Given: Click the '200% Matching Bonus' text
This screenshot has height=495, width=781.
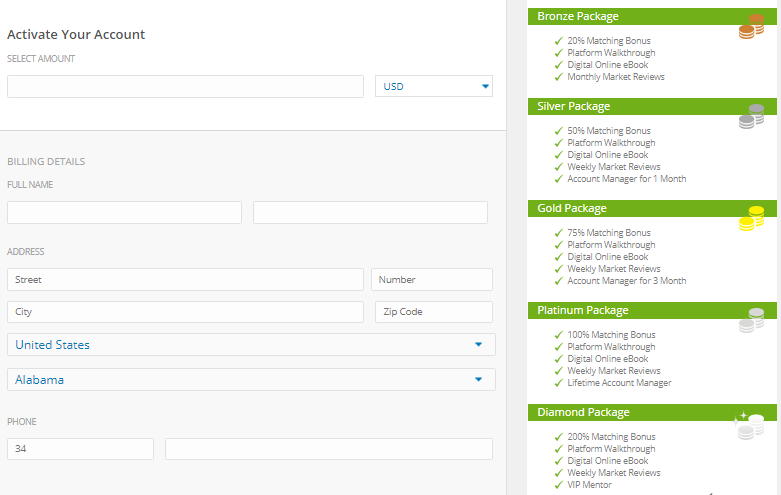Looking at the screenshot, I should [x=611, y=437].
